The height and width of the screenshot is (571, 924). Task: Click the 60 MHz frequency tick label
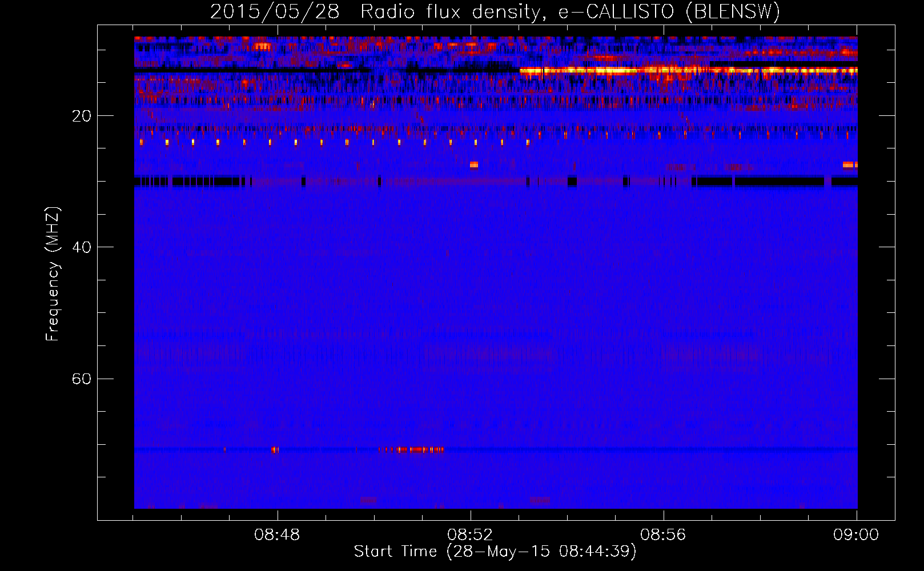[x=82, y=379]
